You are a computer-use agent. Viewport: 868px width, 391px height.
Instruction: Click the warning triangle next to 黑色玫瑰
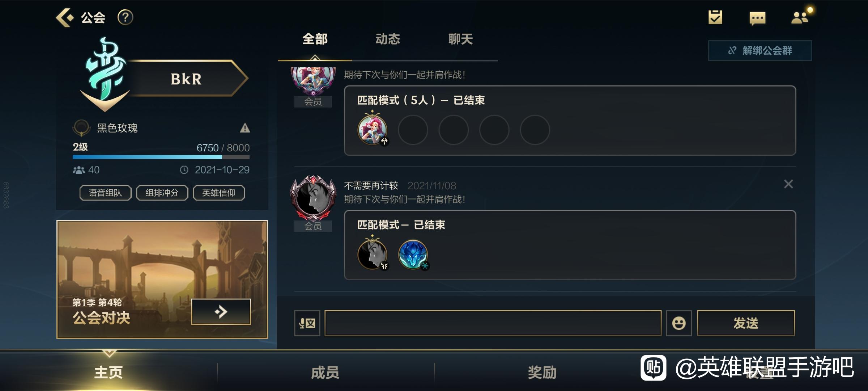[245, 128]
